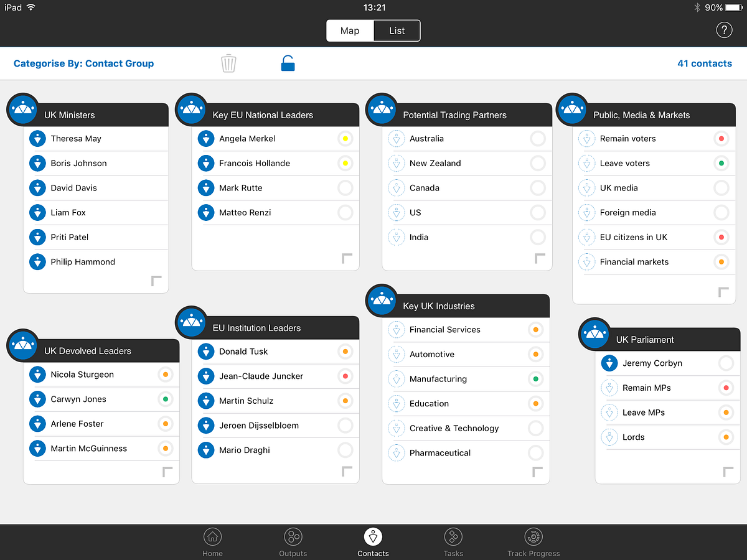This screenshot has height=560, width=747.
Task: Click the contact icon beside Donald Tusk
Action: pyautogui.click(x=206, y=352)
